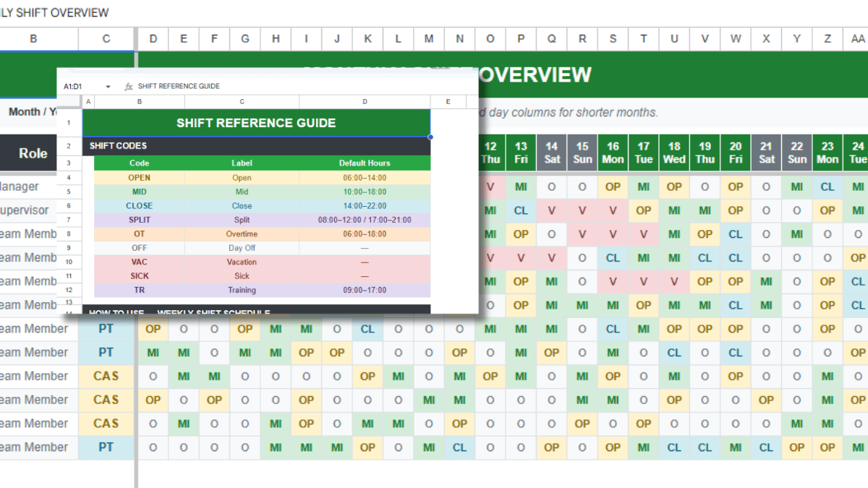
Task: Select column D header in reference guide
Action: pos(365,101)
